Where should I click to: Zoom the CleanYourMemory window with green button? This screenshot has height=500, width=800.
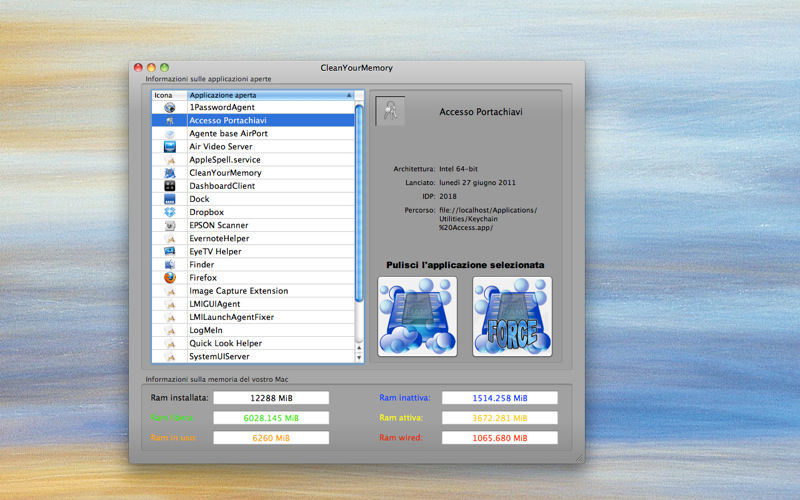coord(164,67)
